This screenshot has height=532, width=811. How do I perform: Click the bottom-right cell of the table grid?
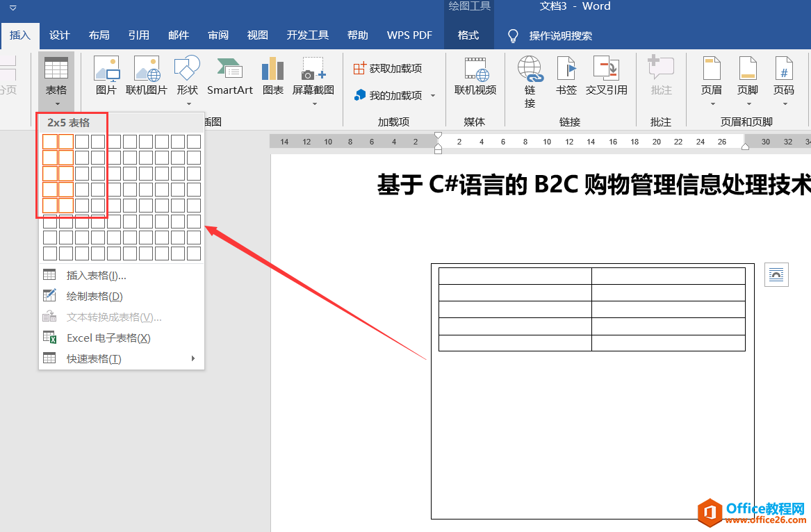pos(194,253)
